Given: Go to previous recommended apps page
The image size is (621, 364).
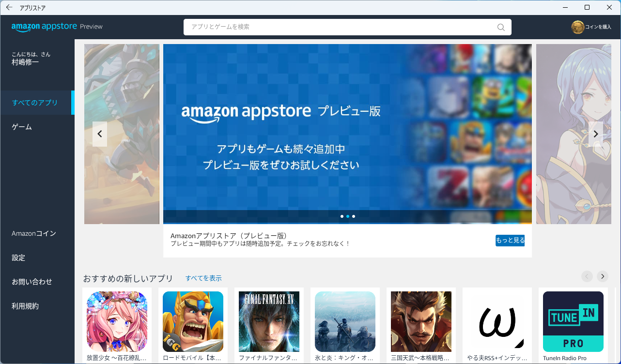Looking at the screenshot, I should tap(587, 276).
